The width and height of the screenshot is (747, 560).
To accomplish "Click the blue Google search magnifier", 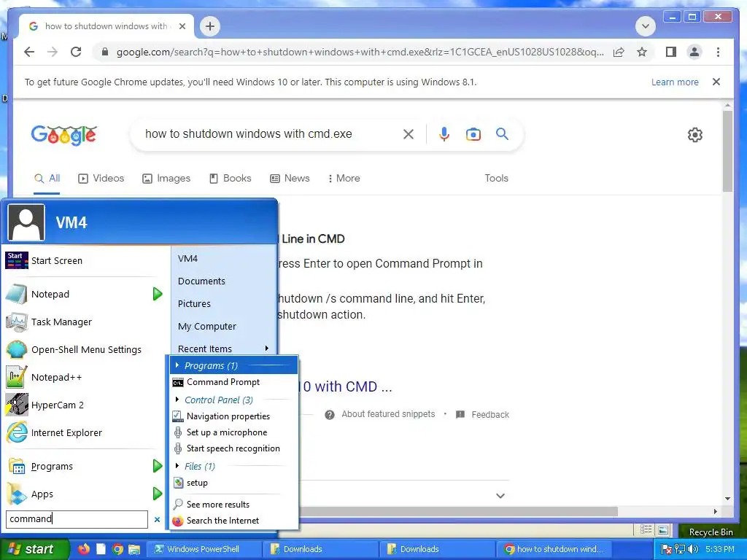I will [x=502, y=134].
